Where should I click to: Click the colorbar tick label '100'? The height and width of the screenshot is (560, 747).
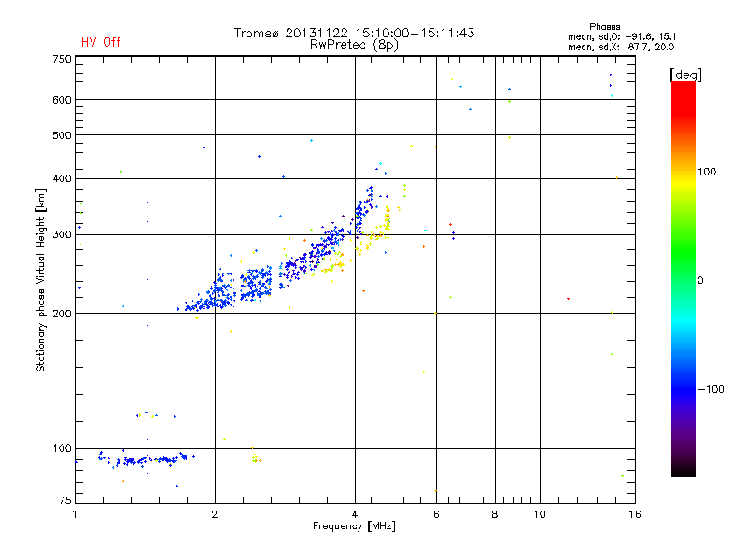tap(707, 172)
